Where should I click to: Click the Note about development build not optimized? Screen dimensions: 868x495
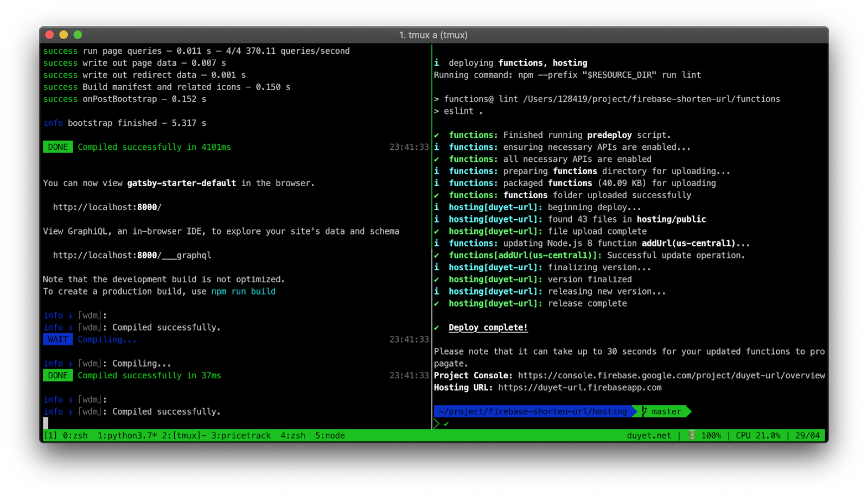click(164, 280)
